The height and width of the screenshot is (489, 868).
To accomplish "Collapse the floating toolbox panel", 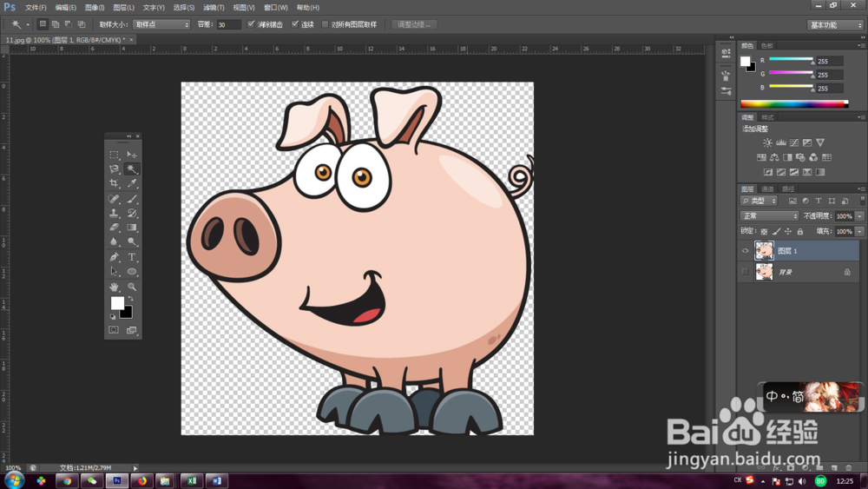I will point(129,136).
